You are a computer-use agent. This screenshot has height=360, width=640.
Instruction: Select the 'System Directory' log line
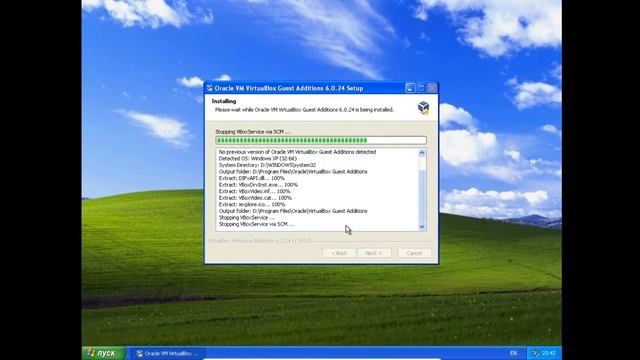[x=267, y=165]
